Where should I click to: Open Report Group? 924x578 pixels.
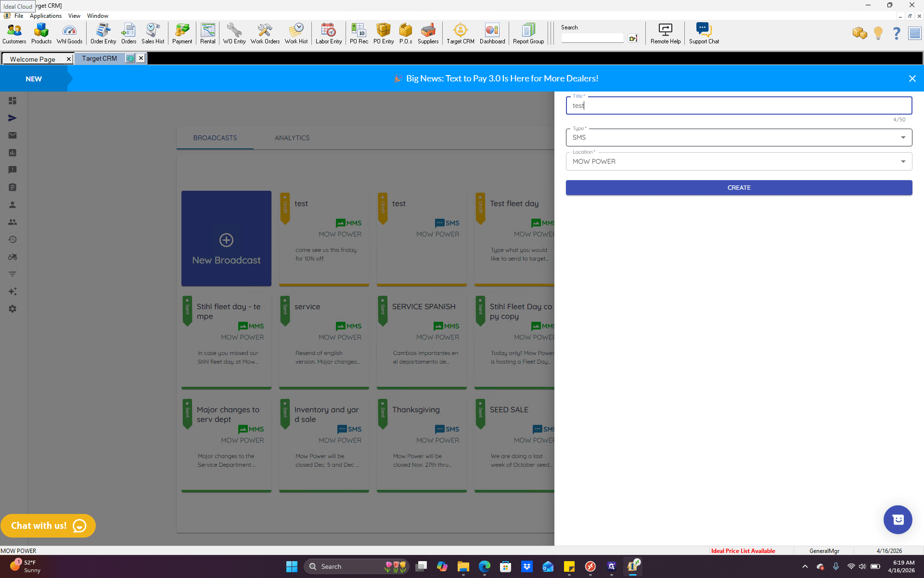pyautogui.click(x=528, y=34)
